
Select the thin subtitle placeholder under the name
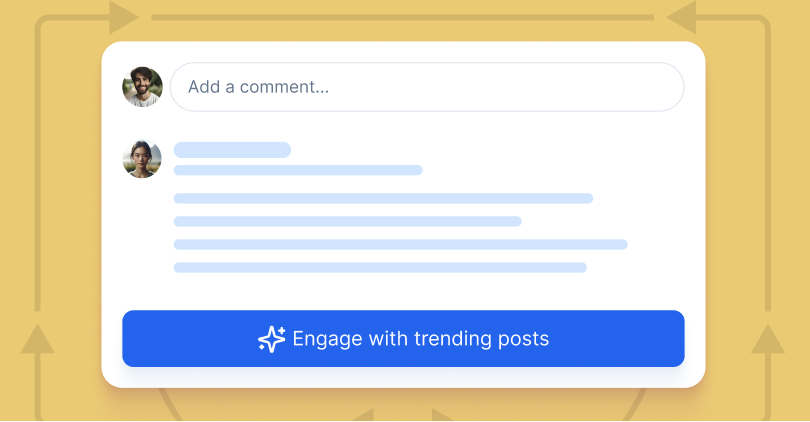(x=298, y=170)
